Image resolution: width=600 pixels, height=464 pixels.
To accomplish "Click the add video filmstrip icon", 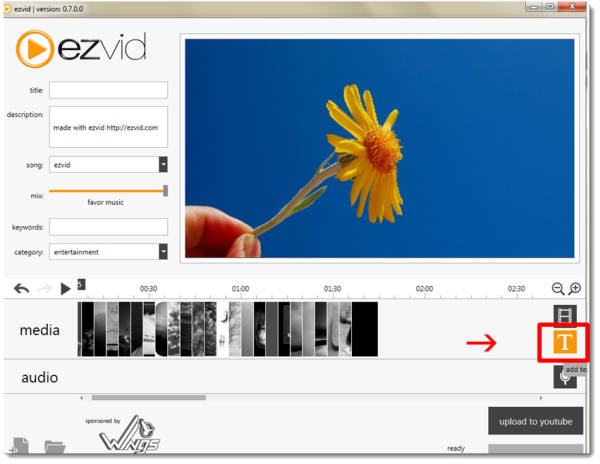I will tap(566, 314).
